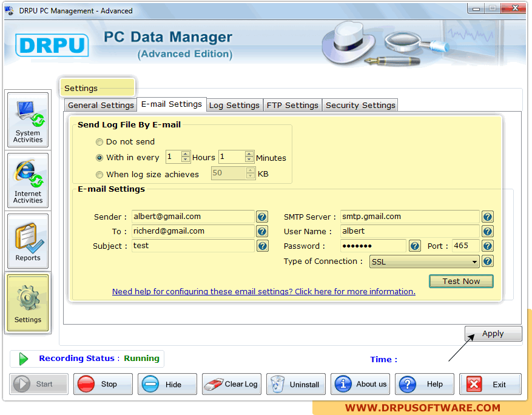
Task: Minimize the DRPU PC Management window
Action: (476, 8)
